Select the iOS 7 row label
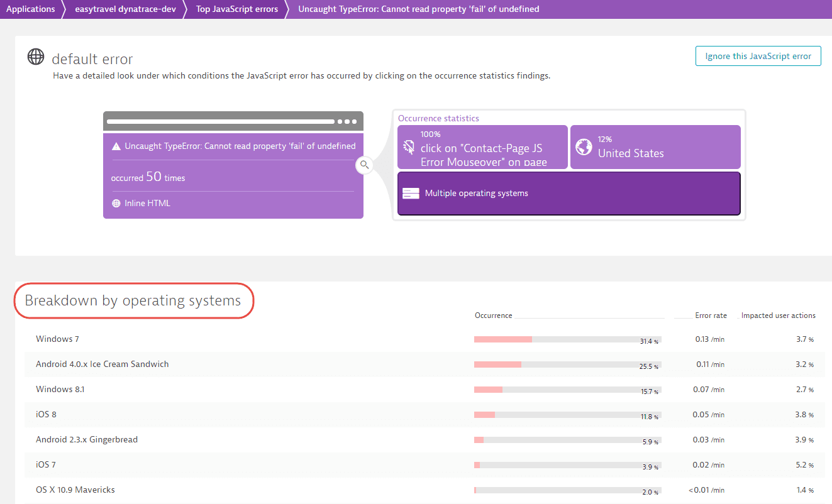Viewport: 832px width, 504px height. 46,464
